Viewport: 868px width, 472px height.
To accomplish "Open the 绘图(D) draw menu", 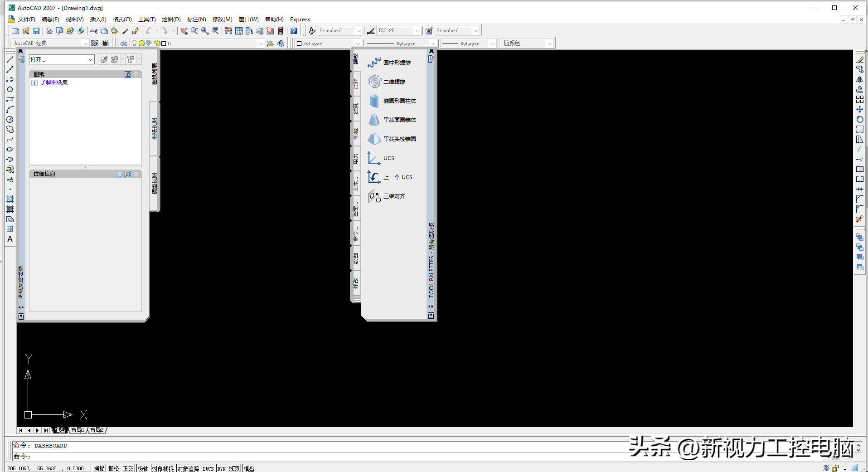I will pos(171,19).
